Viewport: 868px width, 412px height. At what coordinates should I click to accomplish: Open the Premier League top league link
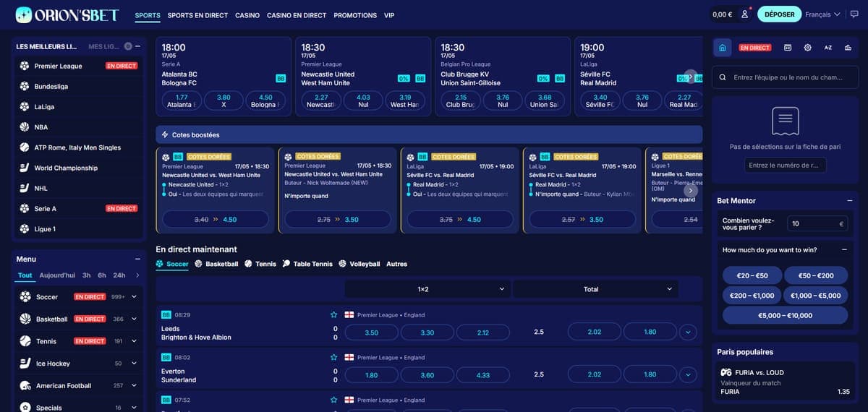59,66
